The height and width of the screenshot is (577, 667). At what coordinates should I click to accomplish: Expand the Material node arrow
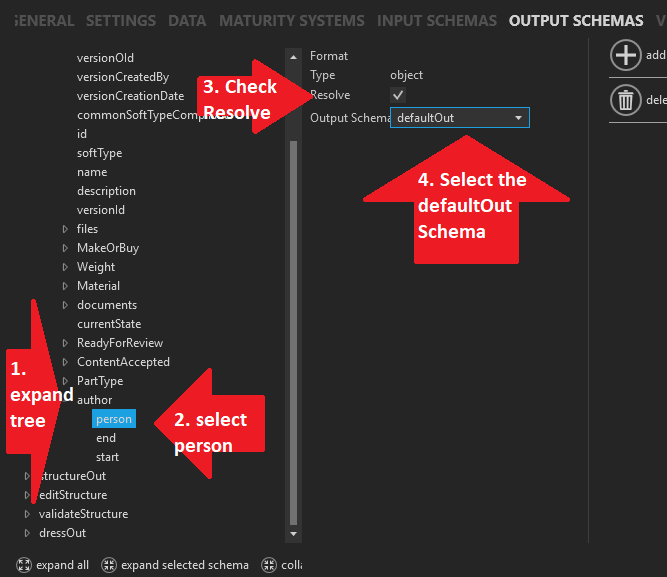pyautogui.click(x=65, y=286)
